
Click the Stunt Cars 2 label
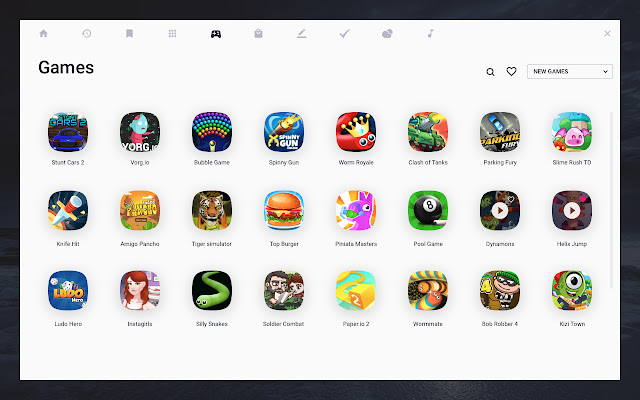click(68, 162)
